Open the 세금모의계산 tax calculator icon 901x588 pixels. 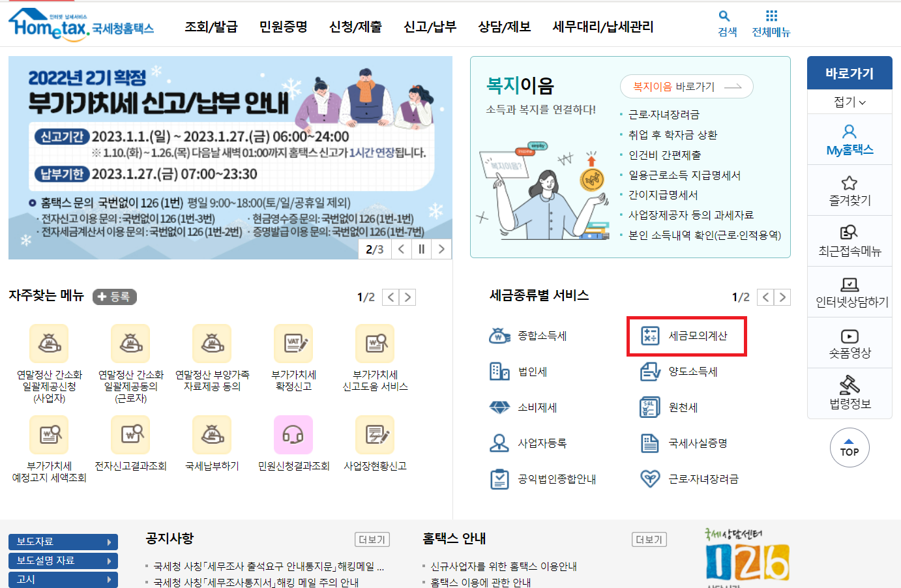pyautogui.click(x=687, y=336)
